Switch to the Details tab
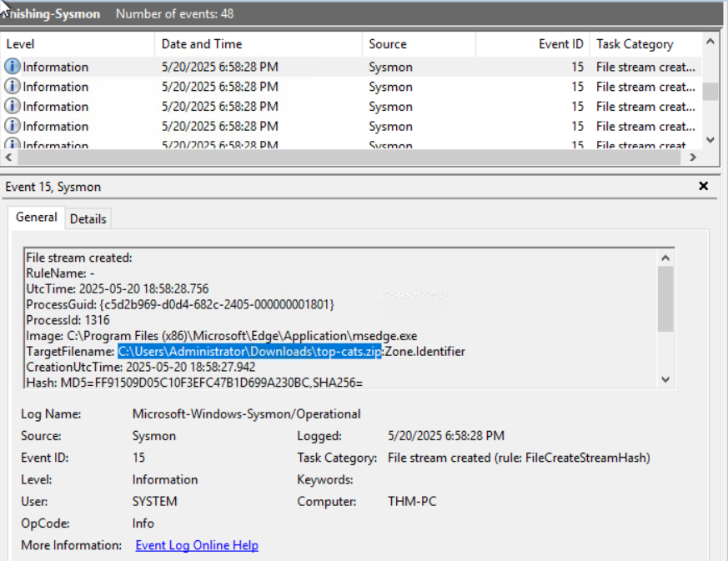This screenshot has width=728, height=561. (x=88, y=218)
